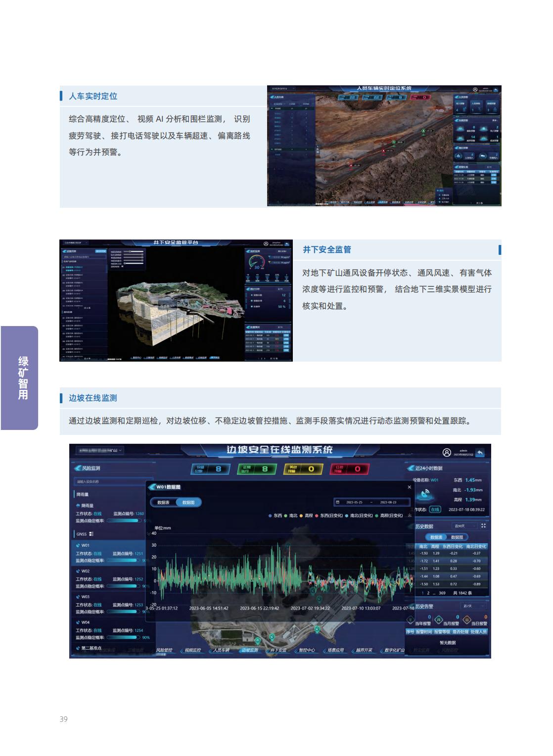Click the back arrow icon in 井下安全监管平台 header
Image resolution: width=553 pixels, height=756 pixels.
pyautogui.click(x=287, y=244)
